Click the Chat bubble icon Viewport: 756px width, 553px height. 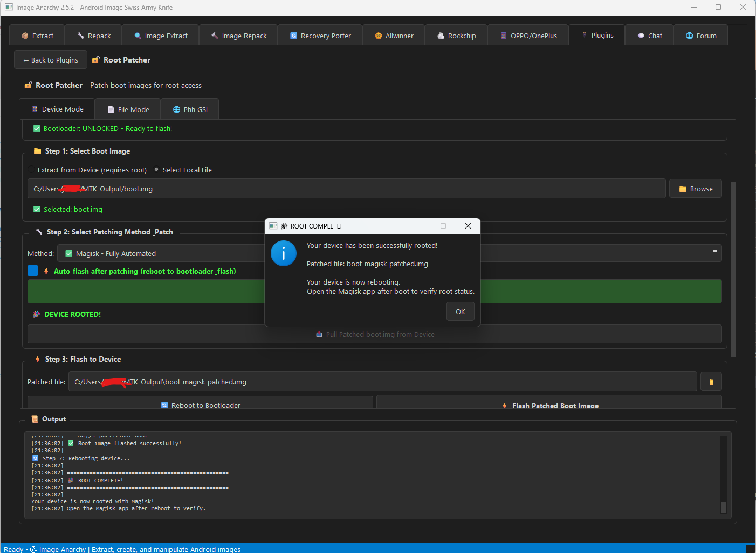641,36
